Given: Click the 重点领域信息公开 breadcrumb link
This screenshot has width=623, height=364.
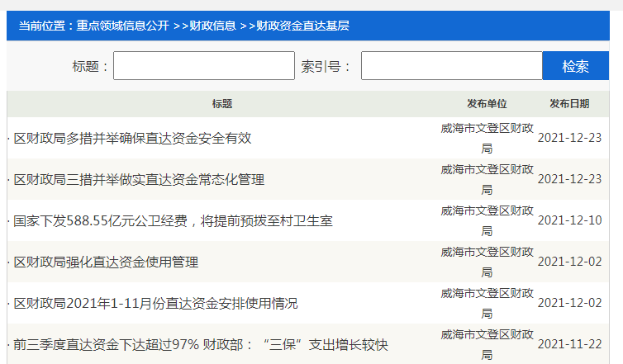Looking at the screenshot, I should tap(123, 26).
